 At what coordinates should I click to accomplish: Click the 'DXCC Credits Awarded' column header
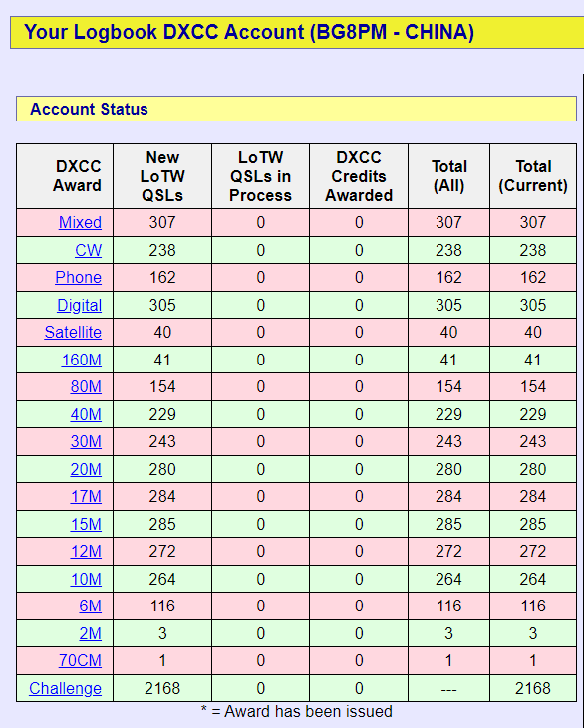[359, 176]
